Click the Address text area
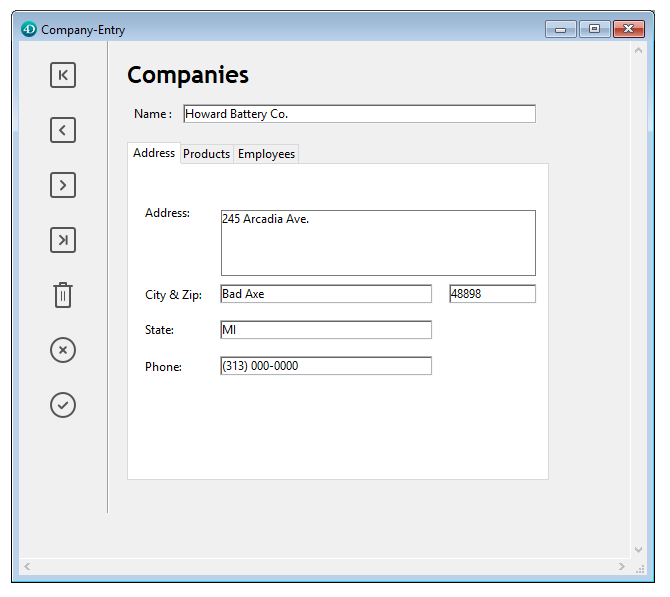Image resolution: width=670 pixels, height=597 pixels. point(378,243)
